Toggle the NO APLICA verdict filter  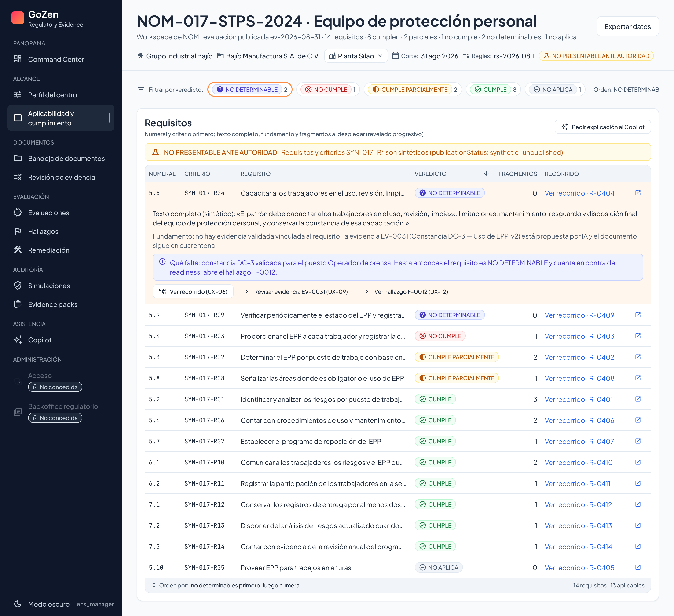(555, 90)
